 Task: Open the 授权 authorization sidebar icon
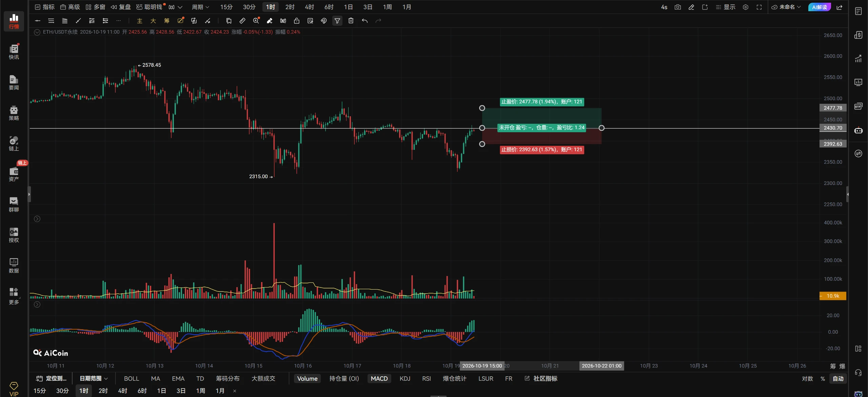pyautogui.click(x=14, y=235)
